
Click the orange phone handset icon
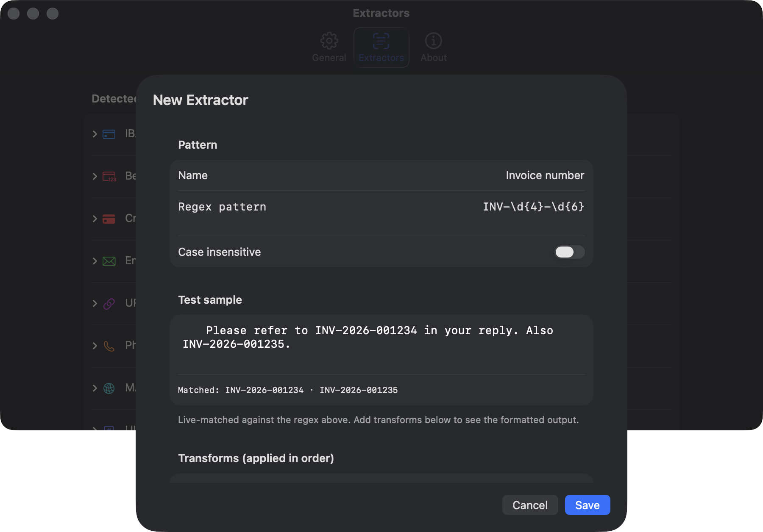109,346
